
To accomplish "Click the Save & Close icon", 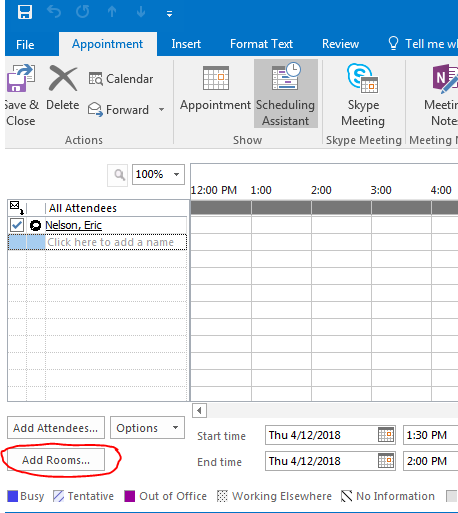I will tap(21, 78).
